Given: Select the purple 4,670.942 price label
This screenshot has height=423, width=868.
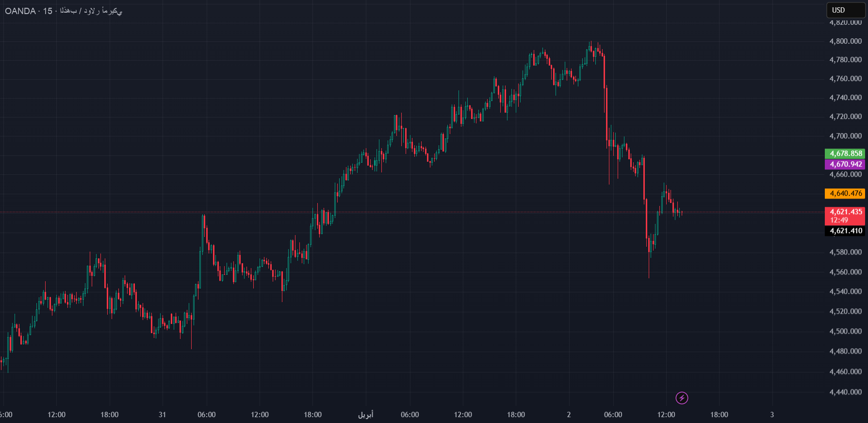Looking at the screenshot, I should coord(845,164).
